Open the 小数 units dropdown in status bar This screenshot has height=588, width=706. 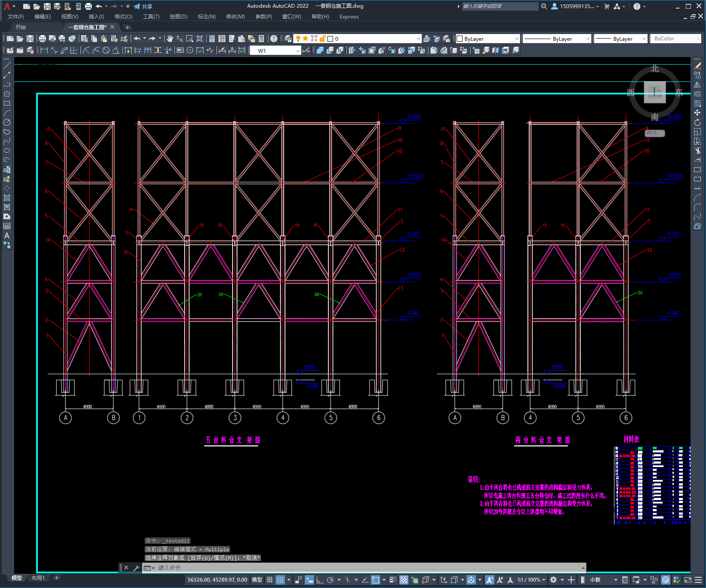[x=603, y=580]
